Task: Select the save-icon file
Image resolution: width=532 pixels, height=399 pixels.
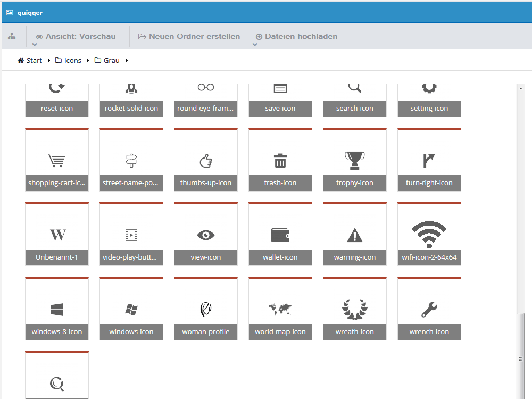Action: [x=280, y=100]
